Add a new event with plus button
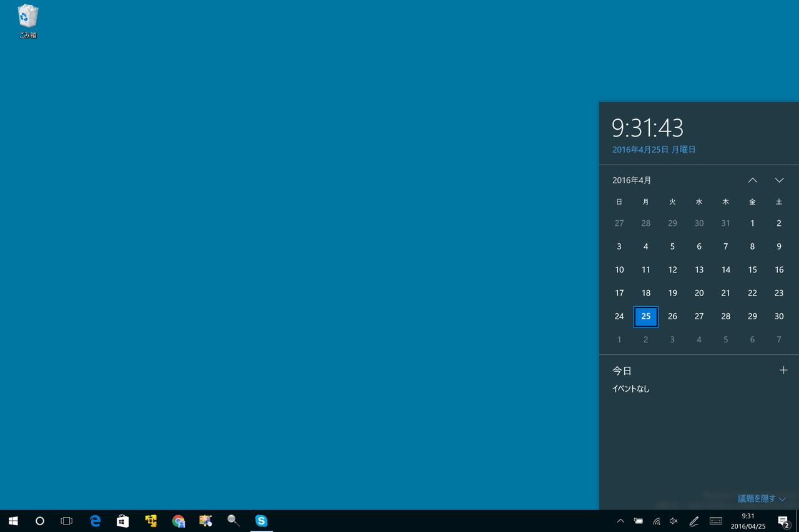This screenshot has width=799, height=532. pyautogui.click(x=783, y=370)
